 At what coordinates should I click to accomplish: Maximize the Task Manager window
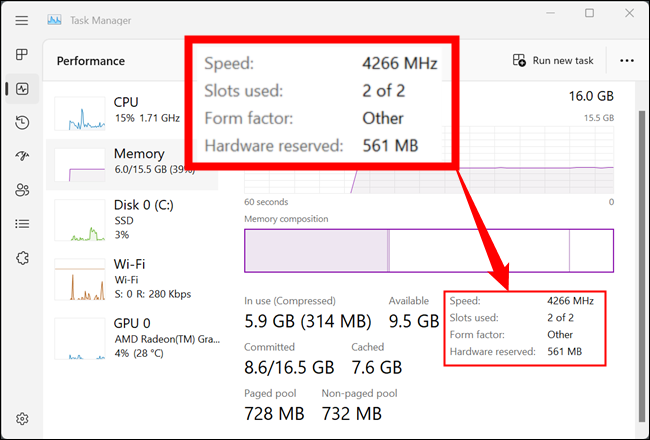(589, 13)
